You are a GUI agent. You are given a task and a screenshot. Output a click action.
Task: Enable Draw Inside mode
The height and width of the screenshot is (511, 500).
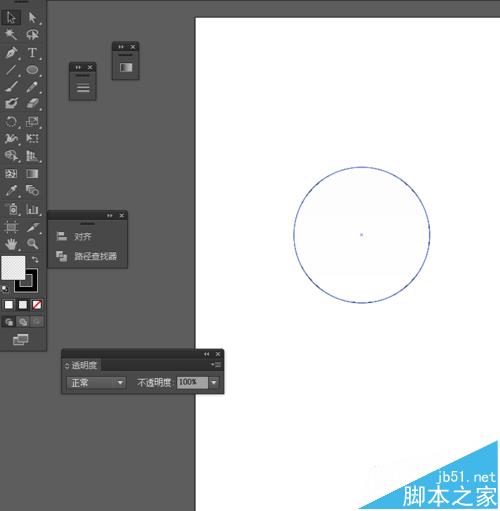click(37, 322)
